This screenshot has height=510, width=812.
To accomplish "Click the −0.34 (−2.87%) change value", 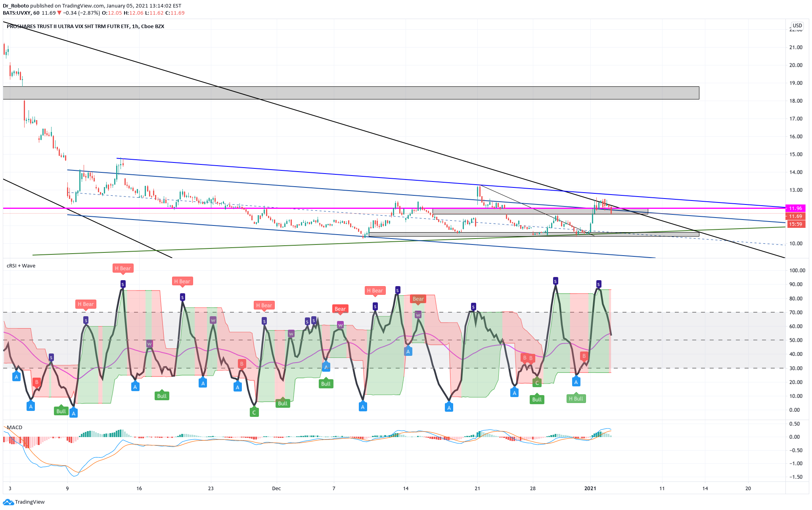I will click(81, 13).
